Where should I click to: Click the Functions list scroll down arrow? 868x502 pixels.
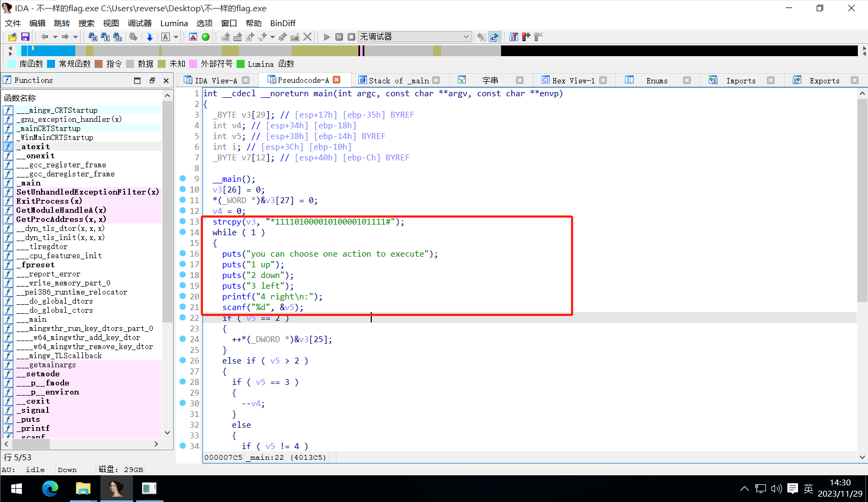tap(168, 433)
